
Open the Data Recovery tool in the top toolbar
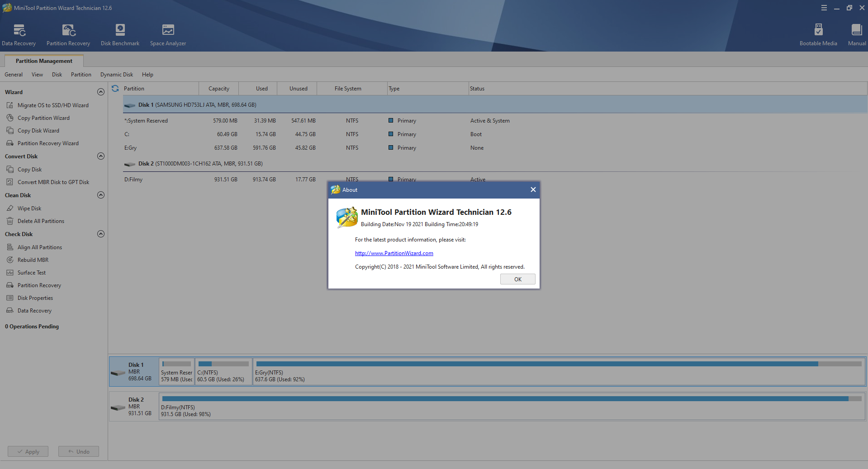(x=19, y=35)
